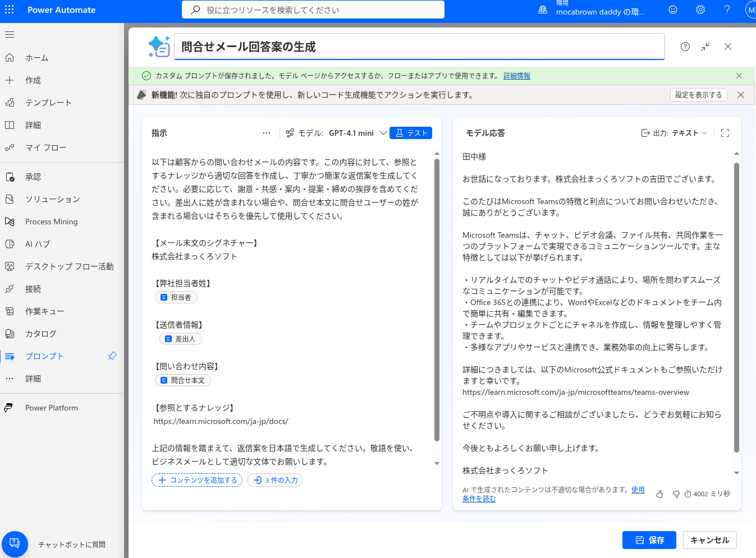The width and height of the screenshot is (756, 558).
Task: Click the 作業キュー icon
Action: pos(10,311)
